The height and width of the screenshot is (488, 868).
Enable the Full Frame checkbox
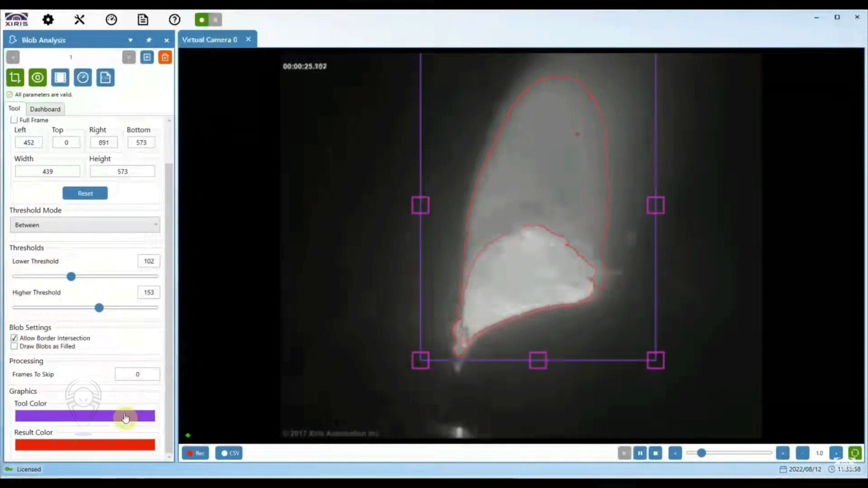(15, 120)
